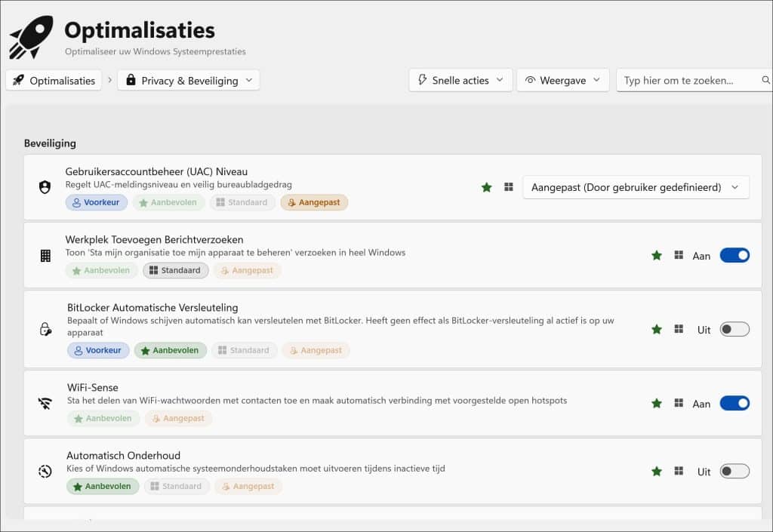The image size is (773, 532).
Task: Select Voorkeur preset for UAC Niveau
Action: click(x=96, y=202)
